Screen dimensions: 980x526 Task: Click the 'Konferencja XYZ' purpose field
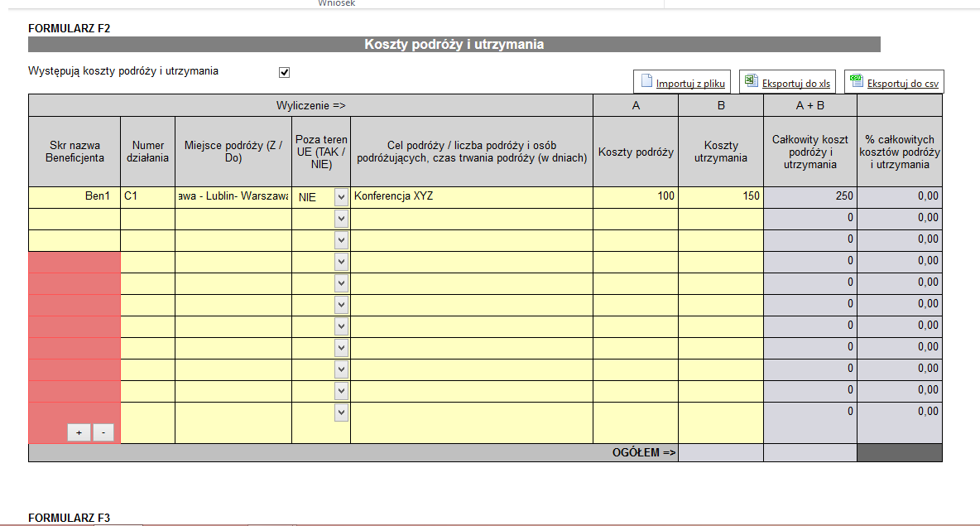pos(471,196)
